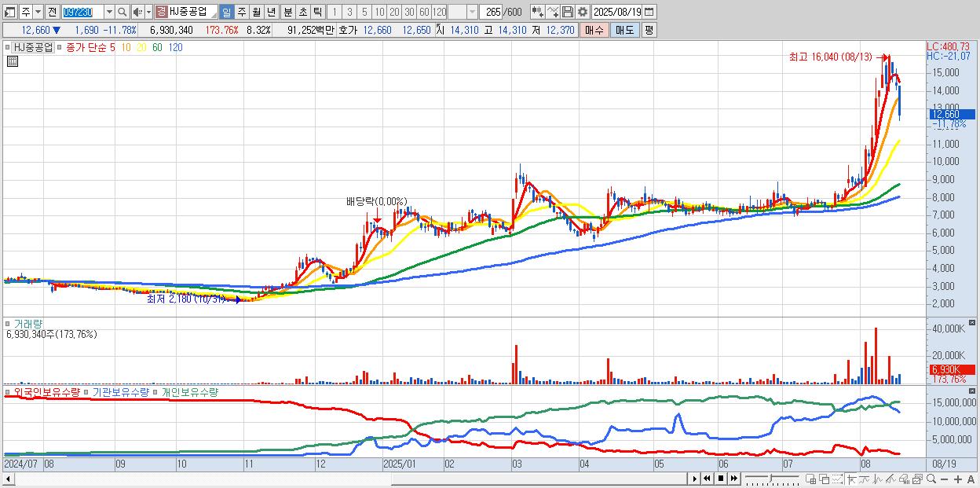Select the 월 monthly period toggle
980x488 pixels.
[256, 12]
